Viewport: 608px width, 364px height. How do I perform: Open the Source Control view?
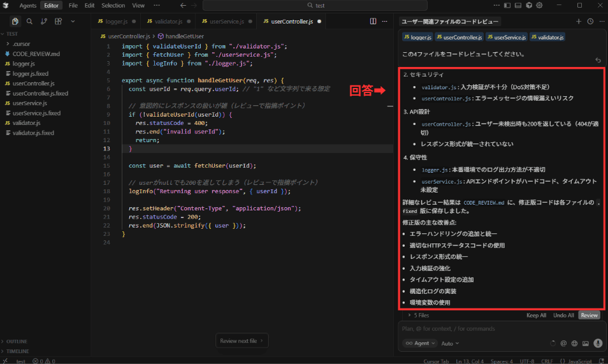click(44, 21)
